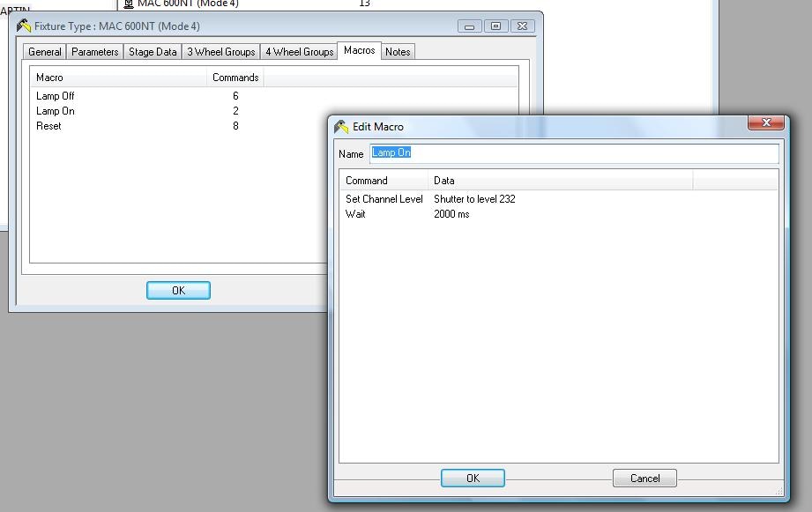Click the Macro column header

118,78
